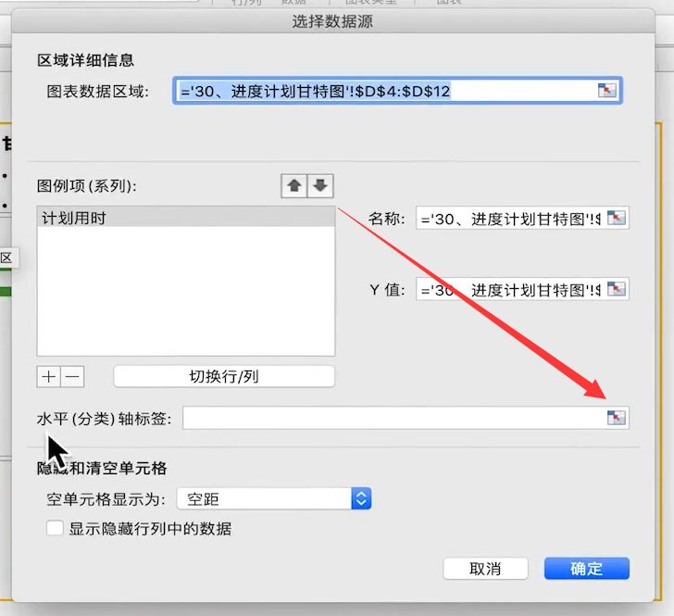Add a new series with plus button
The image size is (674, 616).
(x=48, y=377)
